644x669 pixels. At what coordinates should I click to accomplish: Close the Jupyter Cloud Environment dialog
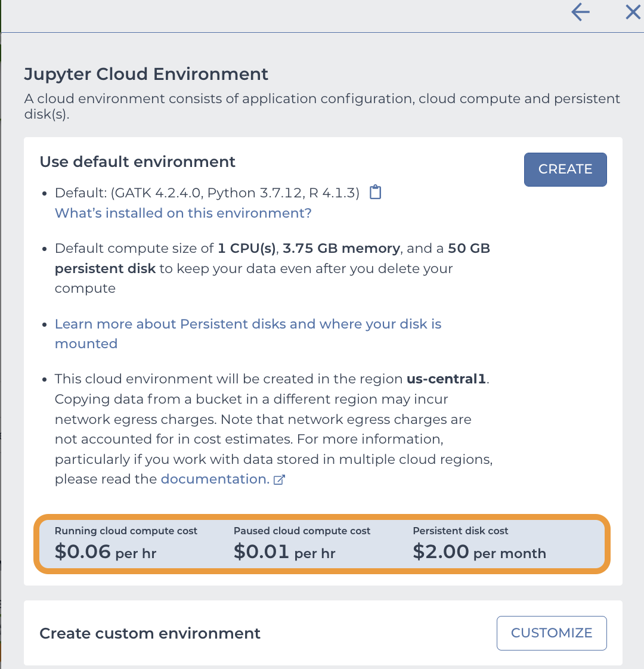[x=633, y=12]
